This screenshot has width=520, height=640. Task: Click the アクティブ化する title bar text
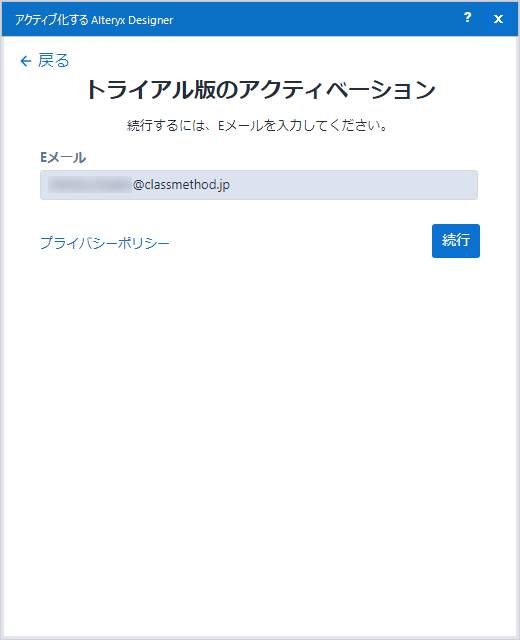(x=51, y=20)
